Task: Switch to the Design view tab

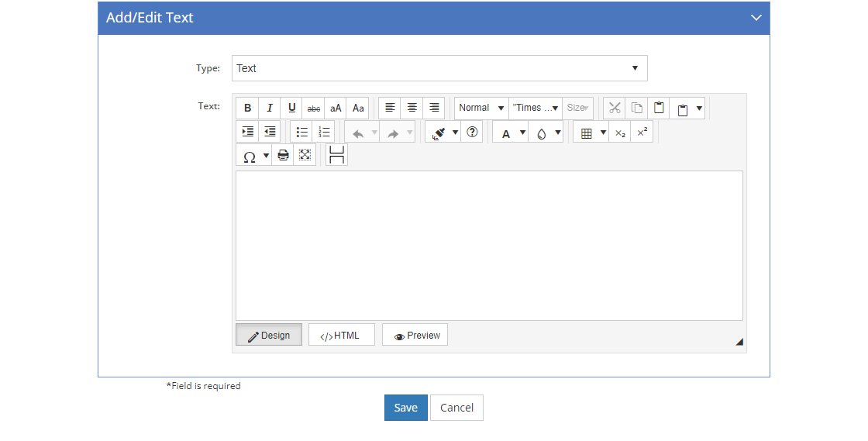Action: (269, 335)
